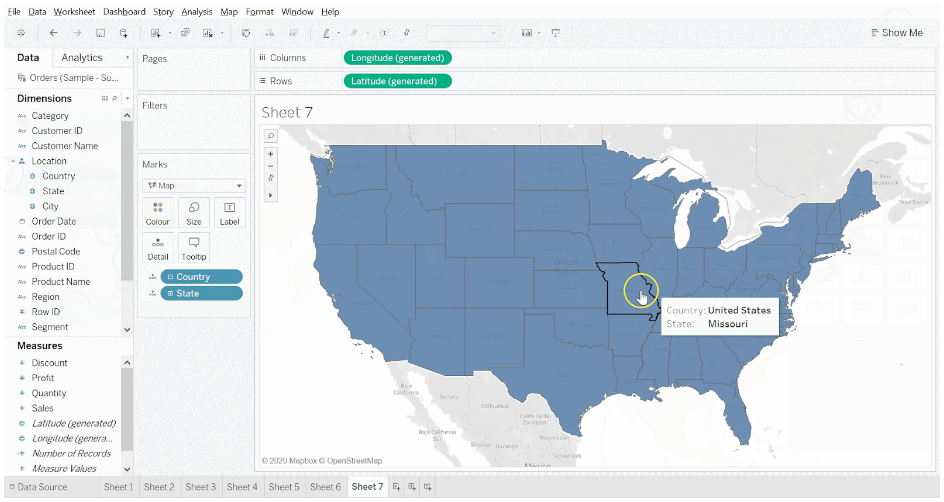Collapse the Location hierarchy in Dimensions
The height and width of the screenshot is (502, 944).
point(12,161)
